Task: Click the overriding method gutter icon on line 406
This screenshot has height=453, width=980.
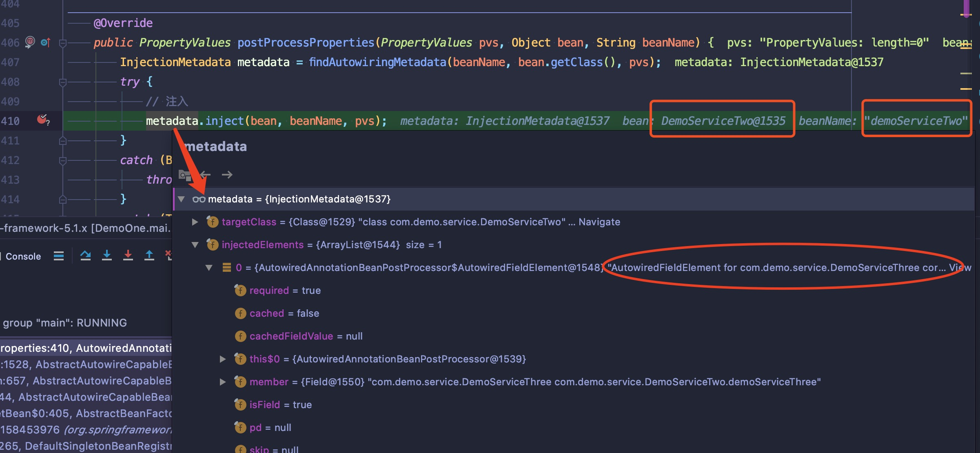Action: point(45,42)
